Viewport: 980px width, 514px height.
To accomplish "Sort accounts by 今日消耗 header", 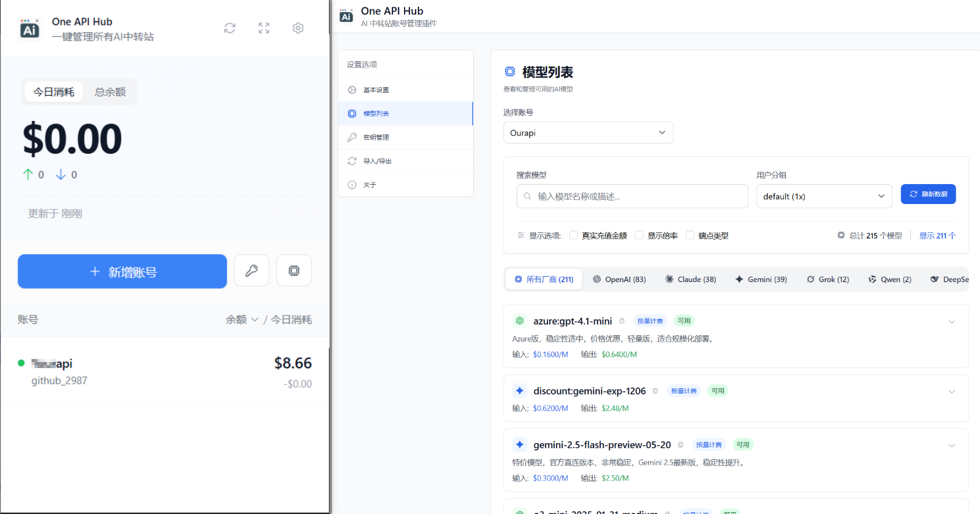I will tap(291, 320).
